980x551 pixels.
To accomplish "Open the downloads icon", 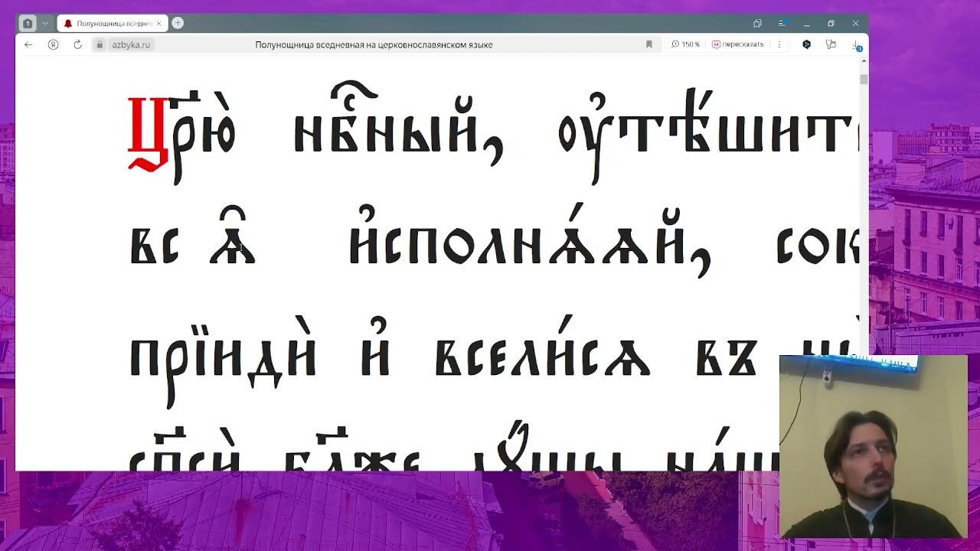I will pyautogui.click(x=856, y=45).
